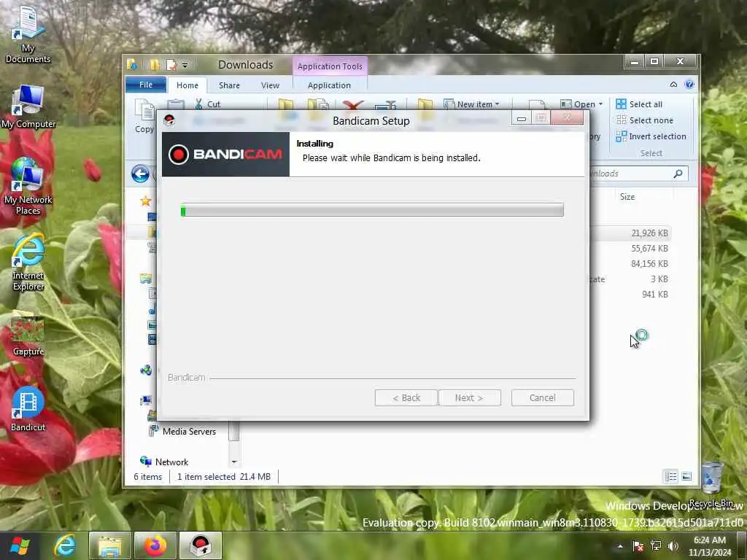Click the Bandicam Setup title bar icon

pyautogui.click(x=169, y=120)
